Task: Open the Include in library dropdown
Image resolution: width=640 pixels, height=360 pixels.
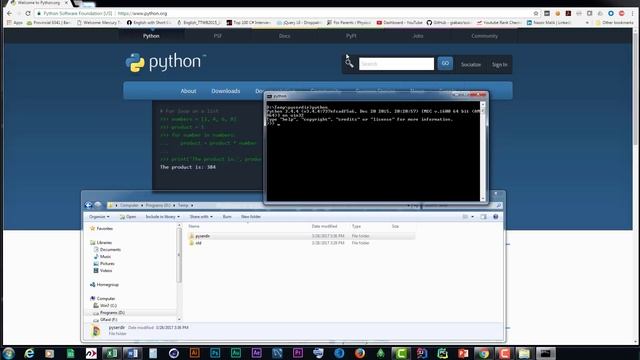Action: [x=162, y=217]
